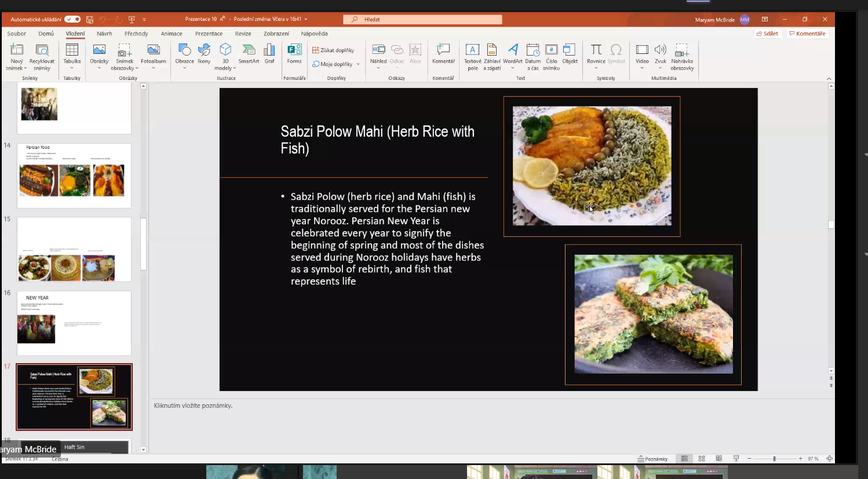
Task: Select slide 17 Sabzi Polow thumbnail
Action: click(x=74, y=397)
